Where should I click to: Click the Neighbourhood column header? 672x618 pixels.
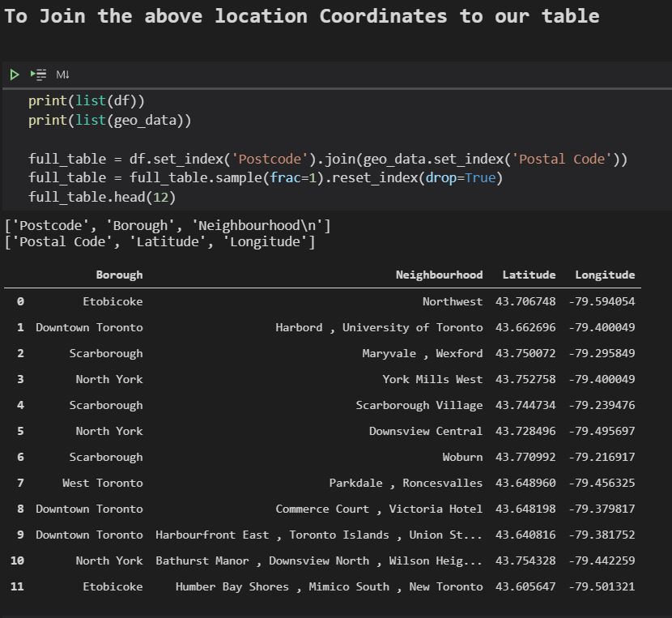pyautogui.click(x=439, y=275)
